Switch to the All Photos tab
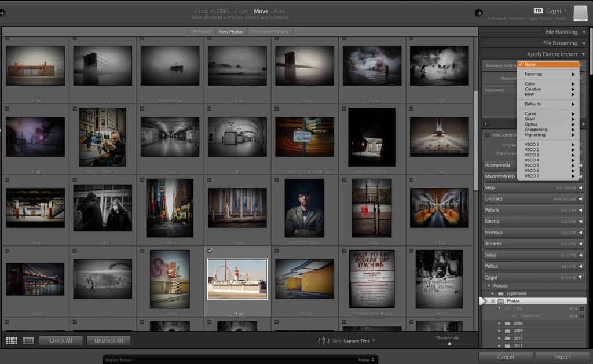 point(202,32)
